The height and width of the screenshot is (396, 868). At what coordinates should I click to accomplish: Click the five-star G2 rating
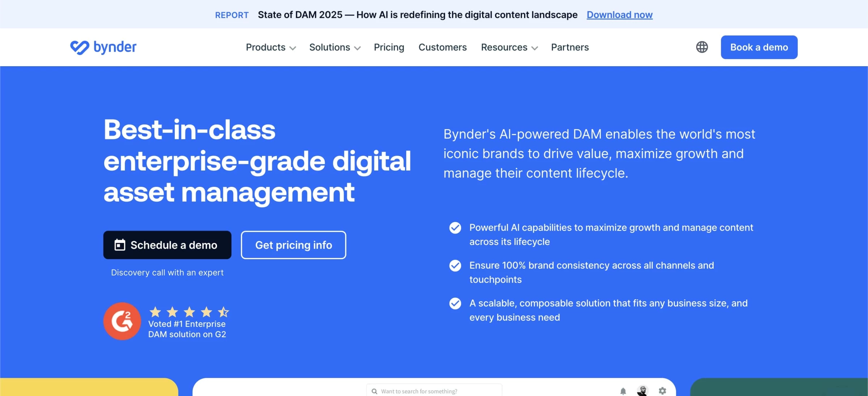coord(189,312)
